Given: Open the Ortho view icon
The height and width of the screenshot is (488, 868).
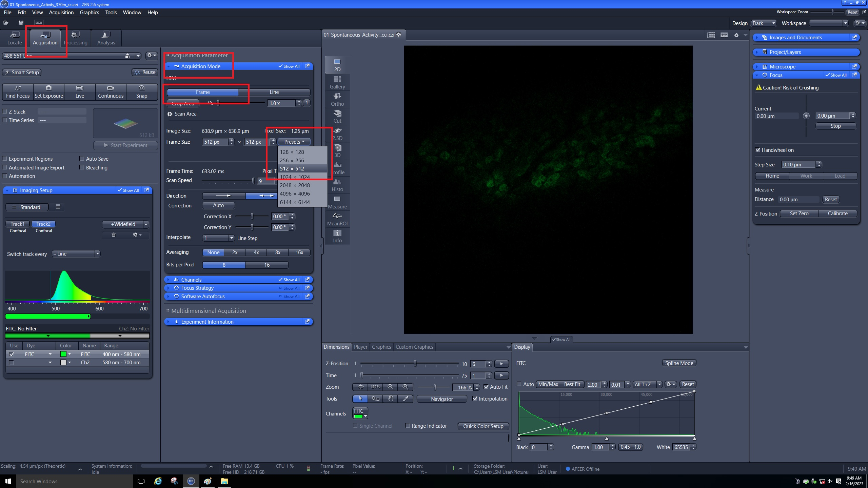Looking at the screenshot, I should [x=337, y=99].
